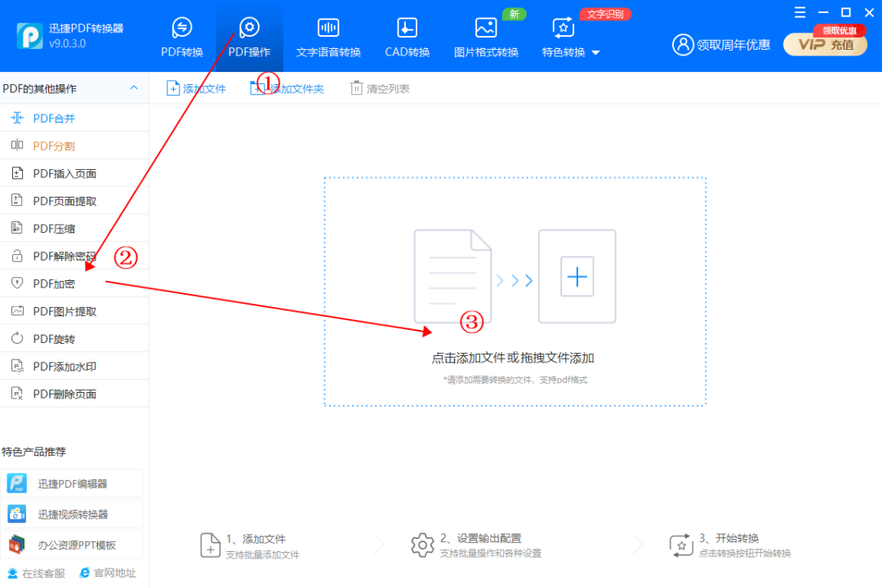Choose PDF合并 in sidebar

(x=74, y=118)
